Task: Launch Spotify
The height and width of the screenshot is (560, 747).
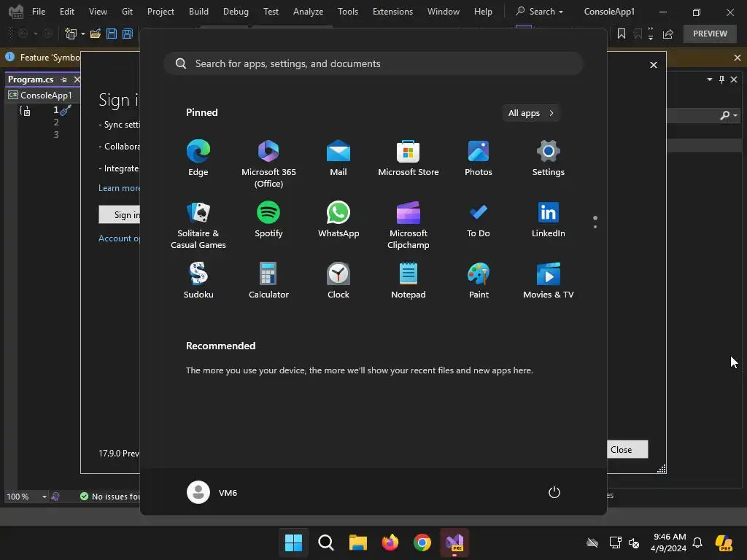Action: pyautogui.click(x=268, y=219)
